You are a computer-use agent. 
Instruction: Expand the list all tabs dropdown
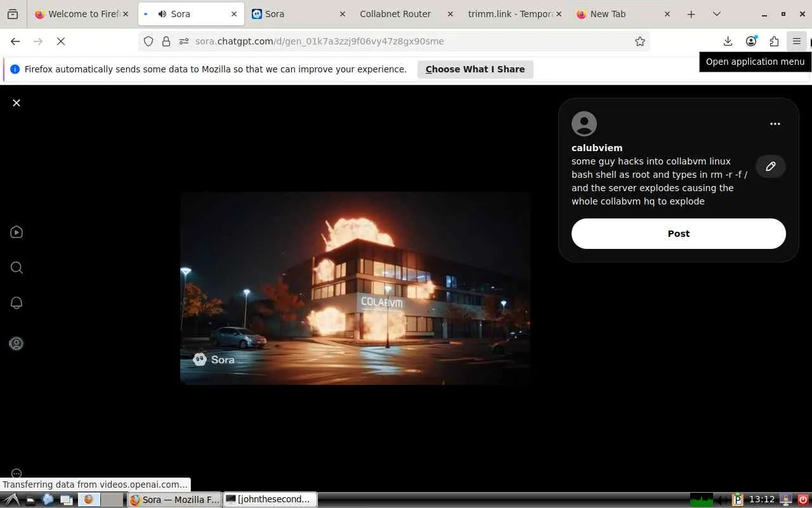click(717, 14)
